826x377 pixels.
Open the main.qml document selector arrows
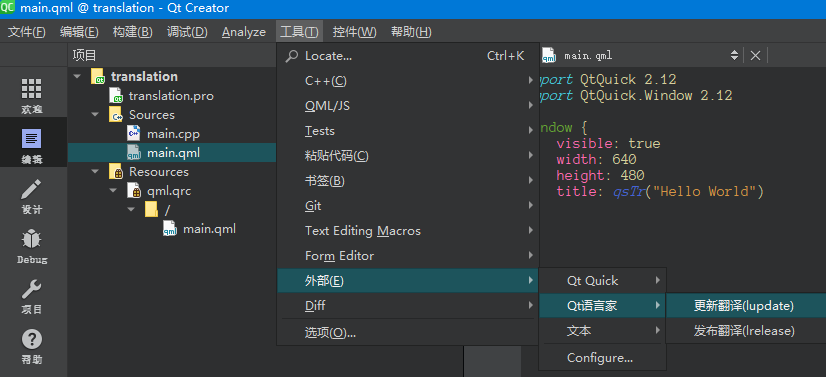tap(734, 55)
